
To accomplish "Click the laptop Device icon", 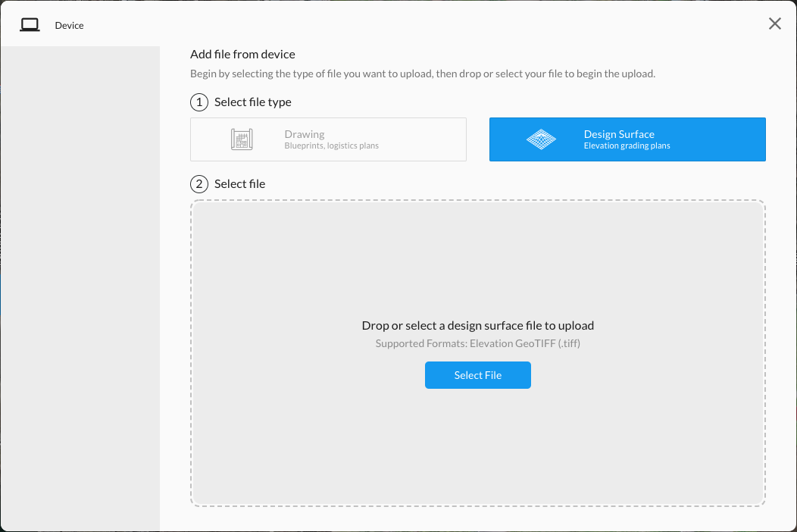I will pyautogui.click(x=30, y=25).
